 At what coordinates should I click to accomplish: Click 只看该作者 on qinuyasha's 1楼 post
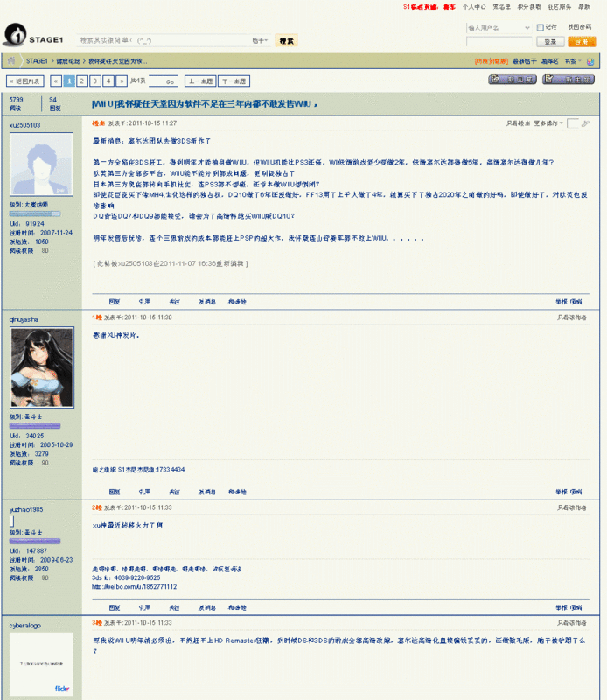pos(572,318)
